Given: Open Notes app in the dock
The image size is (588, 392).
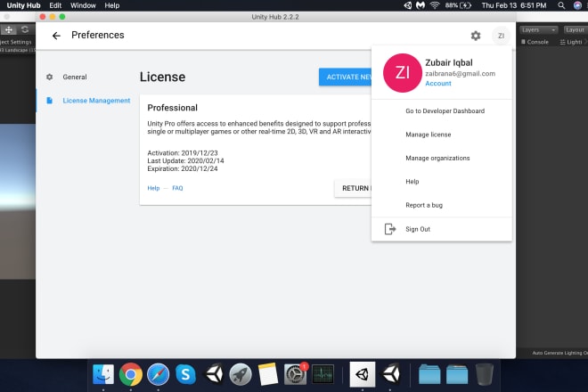Looking at the screenshot, I should (268, 374).
